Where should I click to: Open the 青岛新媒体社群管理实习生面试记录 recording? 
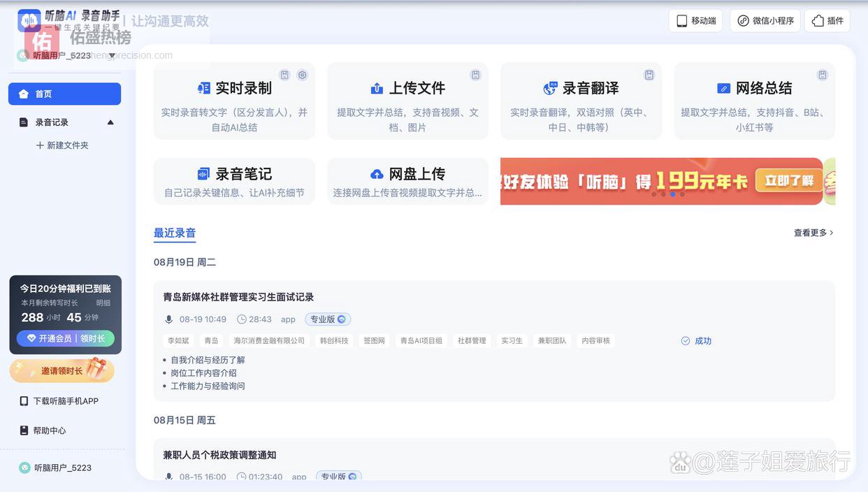238,297
